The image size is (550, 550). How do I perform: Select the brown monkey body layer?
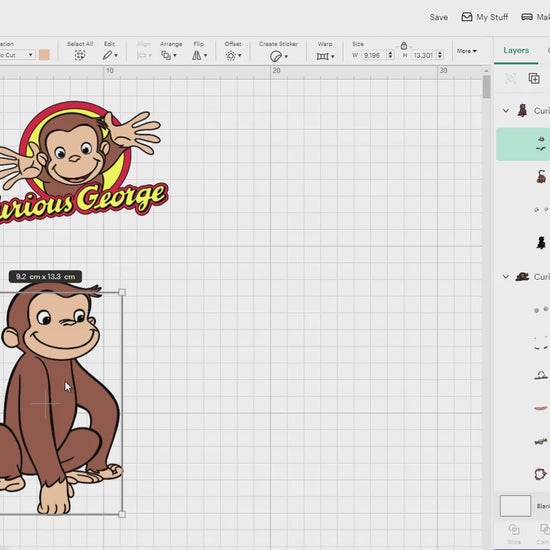pyautogui.click(x=541, y=176)
